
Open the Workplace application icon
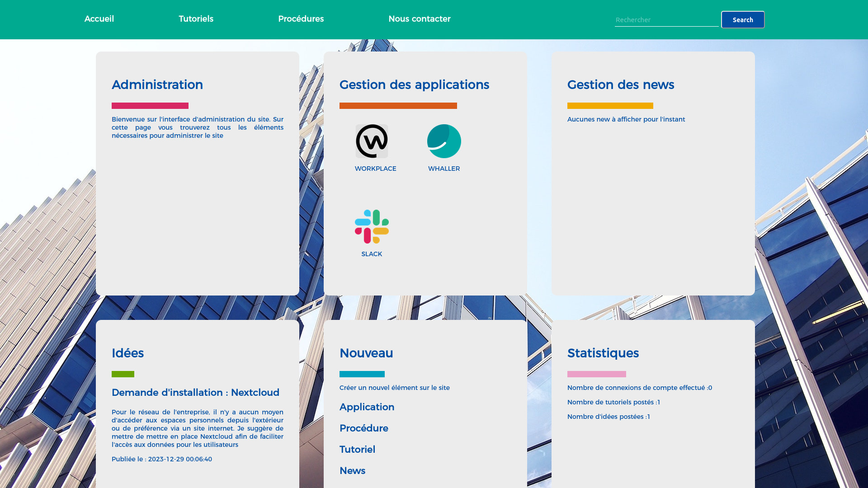click(x=372, y=141)
